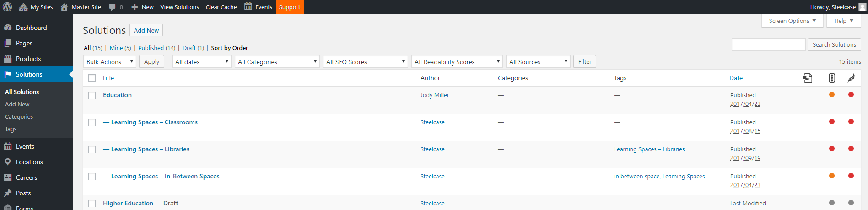Open the Bulk Actions dropdown
The width and height of the screenshot is (868, 210).
[x=110, y=61]
